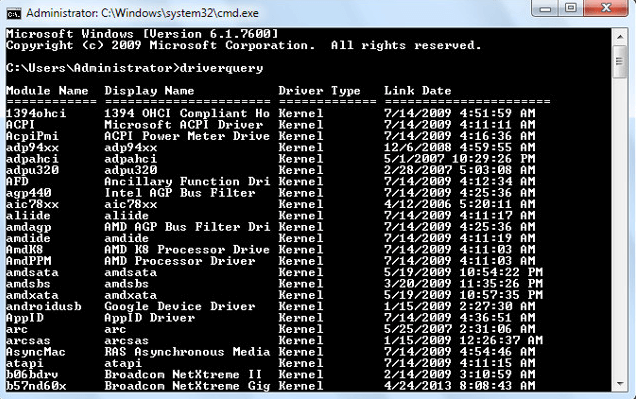
Task: Click module name 'adpu320'
Action: point(32,170)
